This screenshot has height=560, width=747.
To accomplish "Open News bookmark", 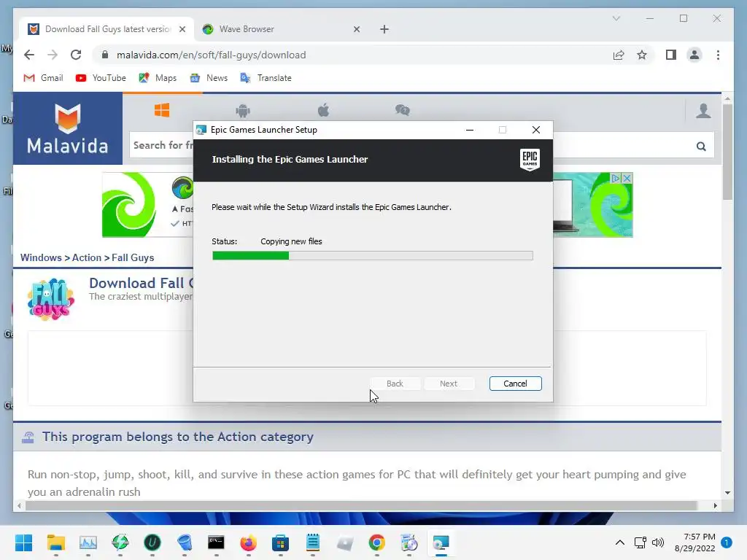I will [x=209, y=77].
